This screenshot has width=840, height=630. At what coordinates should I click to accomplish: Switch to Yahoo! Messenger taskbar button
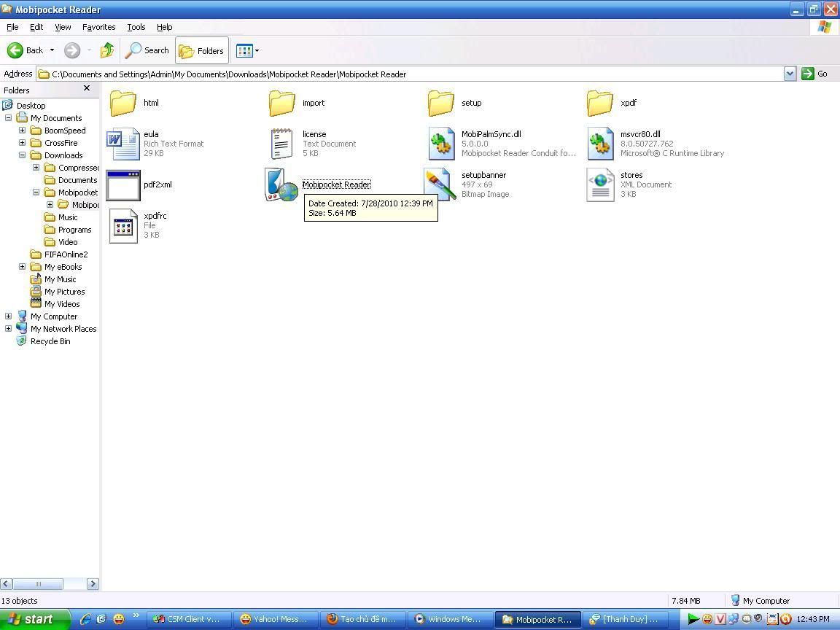276,619
